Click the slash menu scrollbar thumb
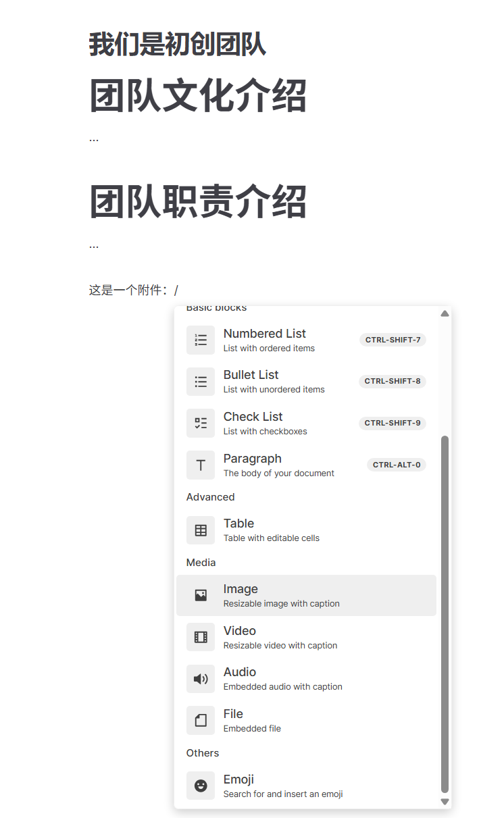Screen dimensions: 504x818 coord(445,614)
